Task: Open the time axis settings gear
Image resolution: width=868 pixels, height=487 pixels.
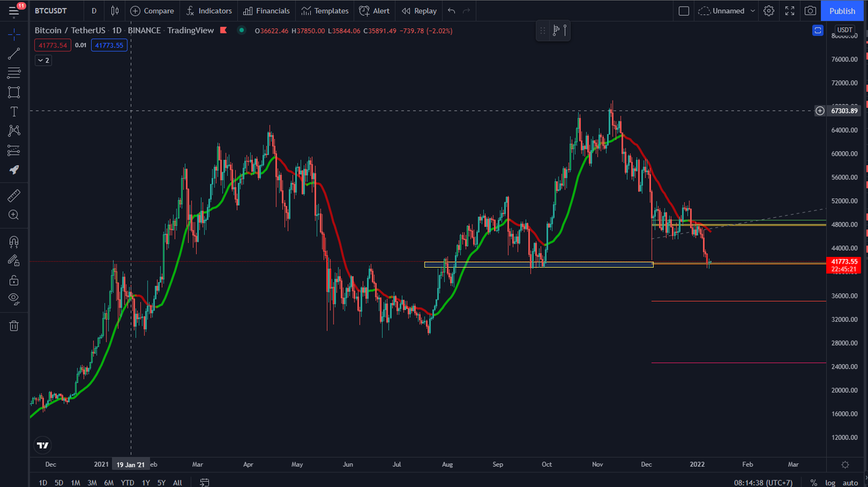Action: coord(845,464)
